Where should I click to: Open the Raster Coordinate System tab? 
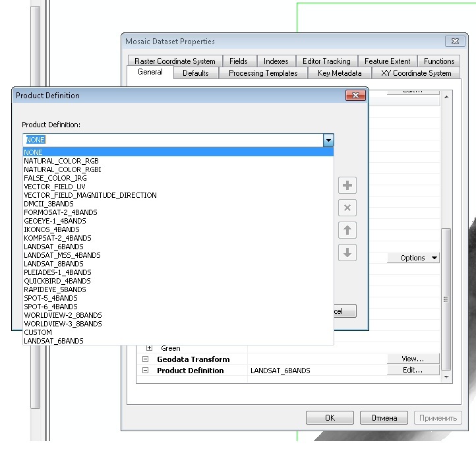click(x=175, y=61)
